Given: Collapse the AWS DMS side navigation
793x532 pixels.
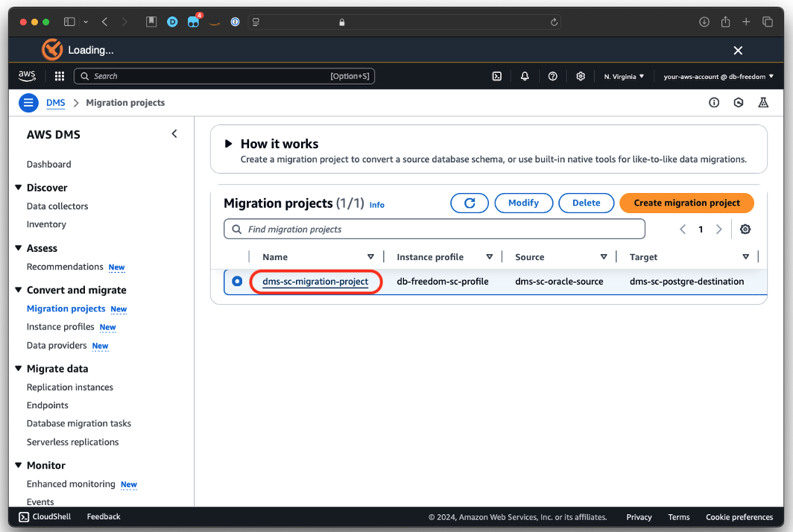Looking at the screenshot, I should [x=174, y=134].
